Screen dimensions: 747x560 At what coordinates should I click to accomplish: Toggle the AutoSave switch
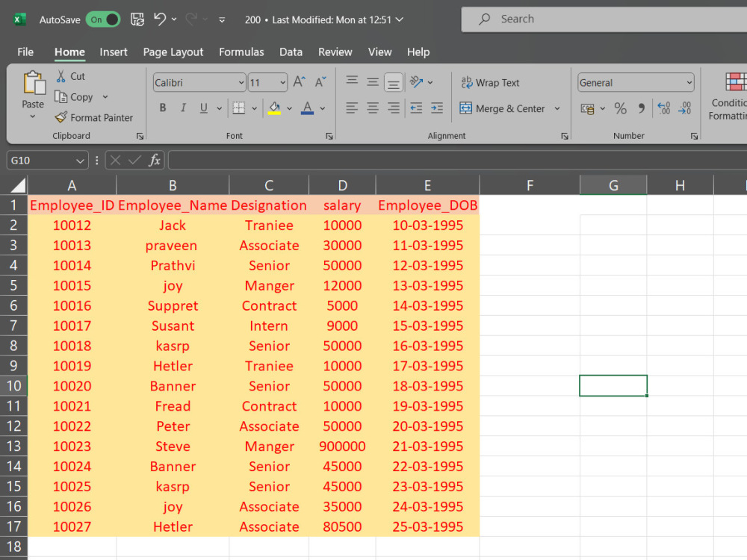pos(102,19)
